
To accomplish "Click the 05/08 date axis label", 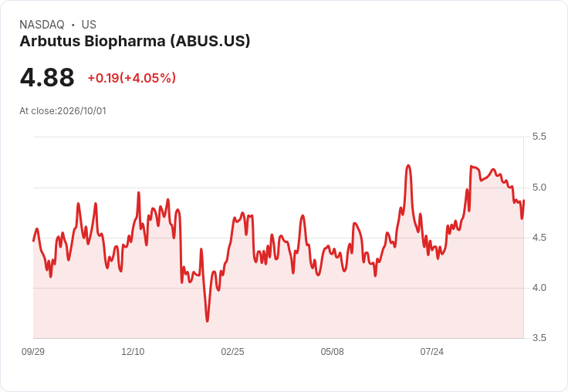I will (332, 351).
